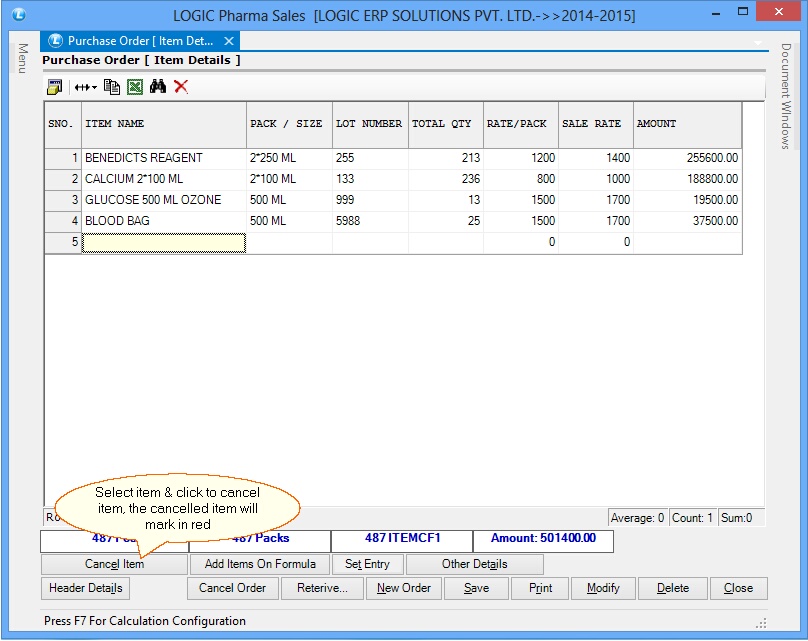Click the copy documents toolbar icon
The image size is (808, 641).
tap(112, 87)
